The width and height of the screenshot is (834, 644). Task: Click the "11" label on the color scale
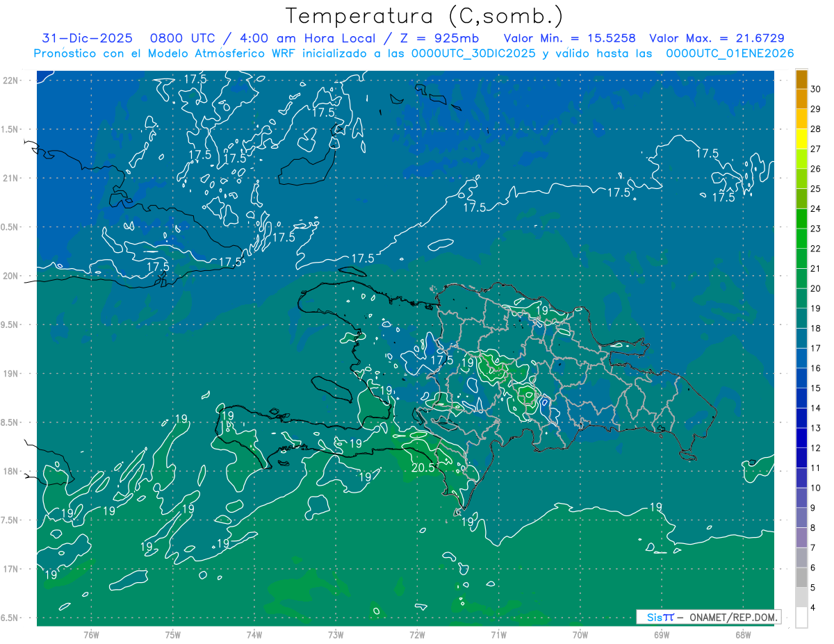(815, 468)
